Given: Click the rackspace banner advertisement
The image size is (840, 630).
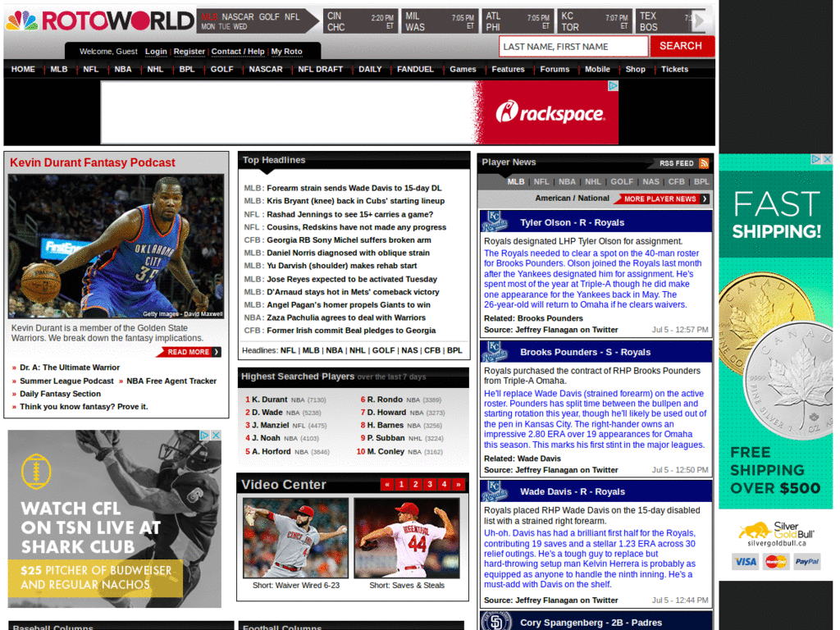Looking at the screenshot, I should pyautogui.click(x=359, y=112).
